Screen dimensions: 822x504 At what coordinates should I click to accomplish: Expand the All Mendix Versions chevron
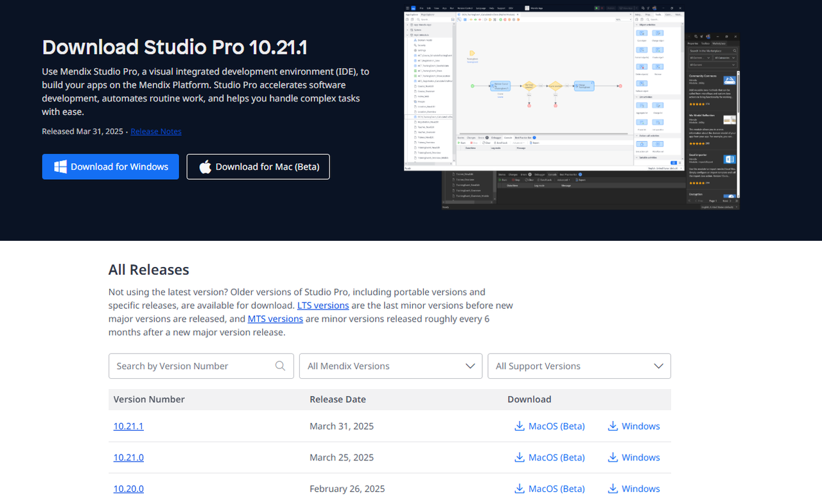point(469,365)
